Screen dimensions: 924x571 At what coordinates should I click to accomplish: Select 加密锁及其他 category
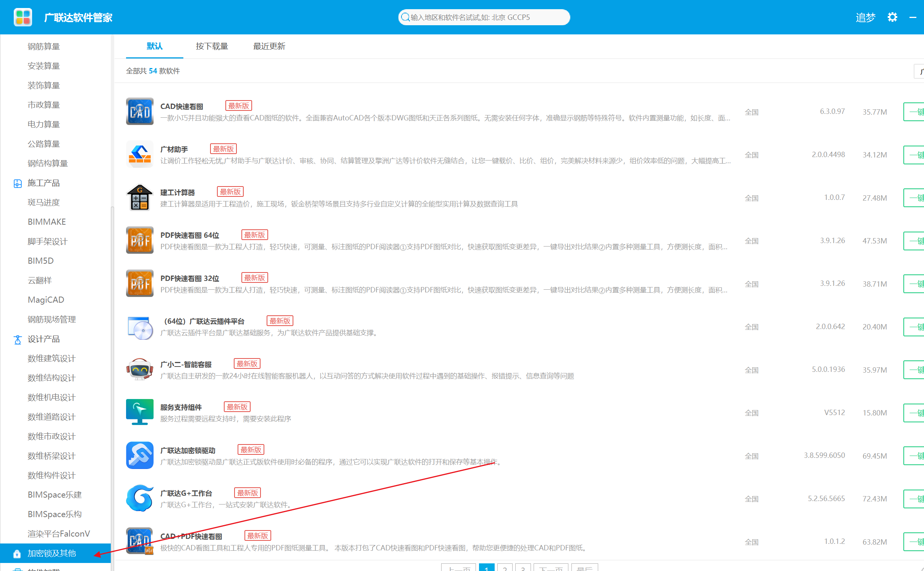(x=55, y=553)
